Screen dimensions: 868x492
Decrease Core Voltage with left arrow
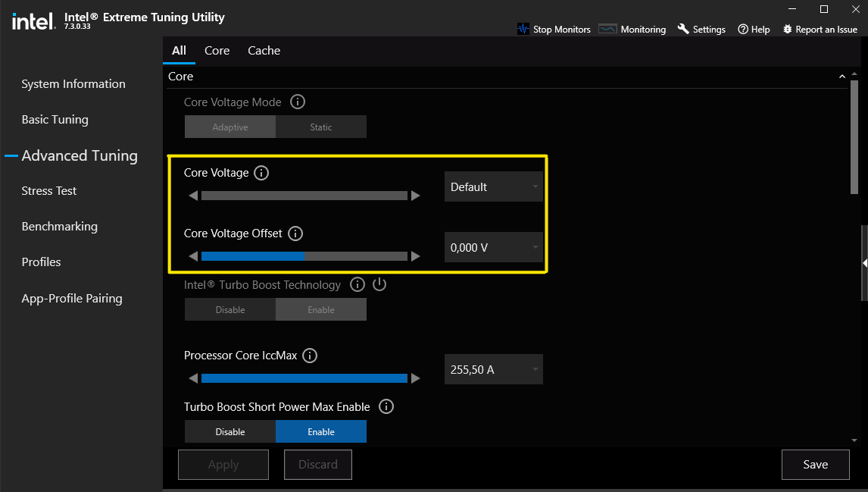tap(193, 196)
